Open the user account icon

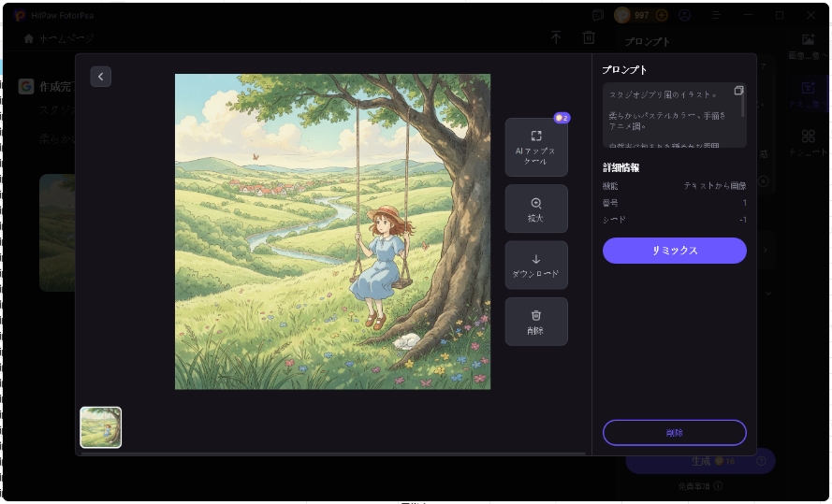pyautogui.click(x=684, y=15)
